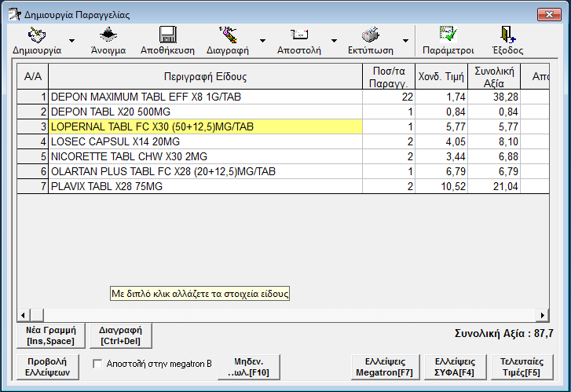
Task: Click the horizontal scrollbar right arrow
Action: [542, 315]
